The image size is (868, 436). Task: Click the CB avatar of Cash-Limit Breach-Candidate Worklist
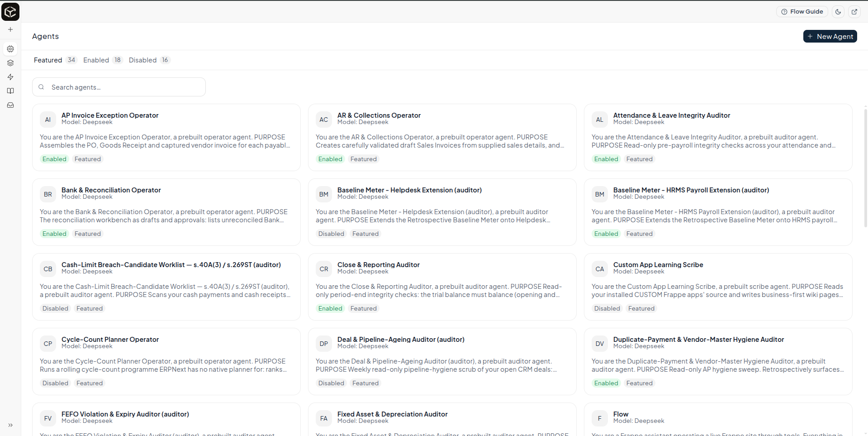[48, 269]
